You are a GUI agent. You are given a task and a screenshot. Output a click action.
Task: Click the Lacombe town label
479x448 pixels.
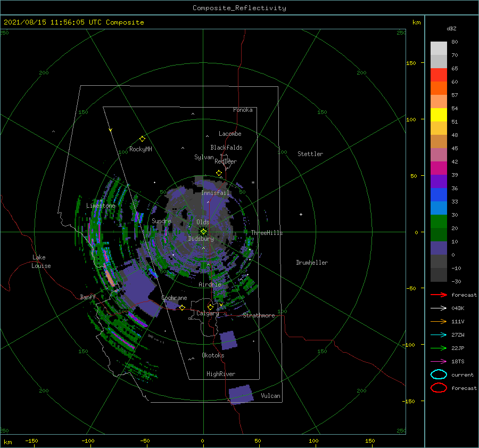coord(230,134)
